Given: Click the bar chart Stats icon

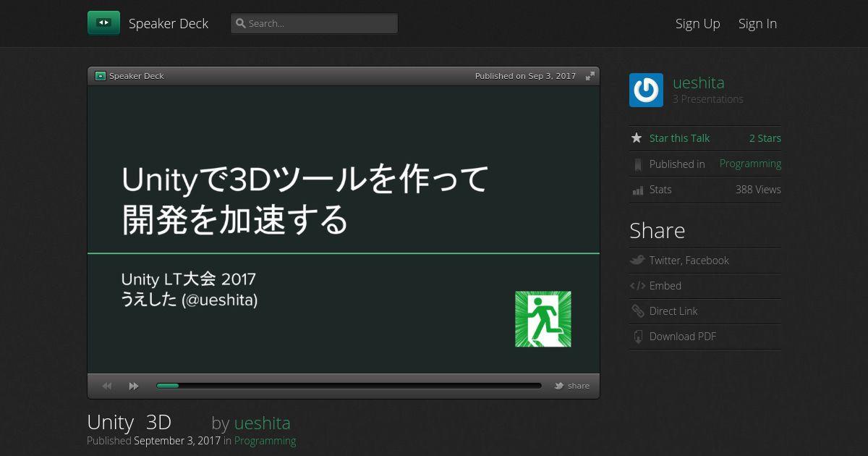Looking at the screenshot, I should 637,190.
